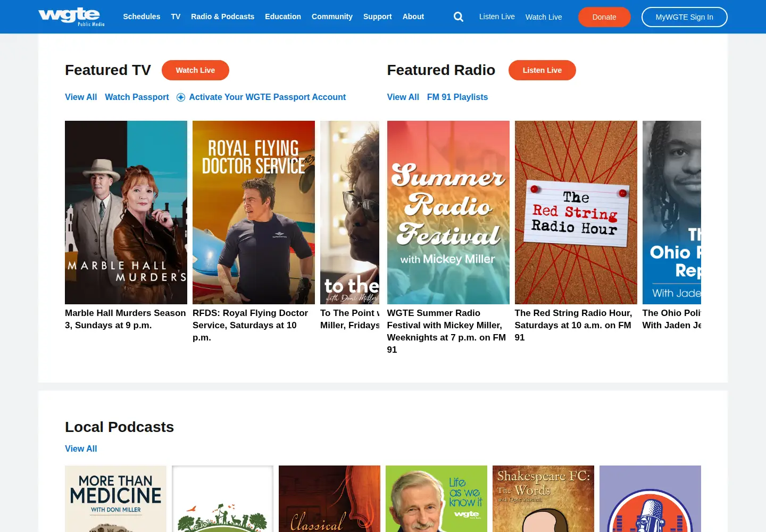Open Life As We Know It podcast
This screenshot has width=766, height=532.
[436, 498]
